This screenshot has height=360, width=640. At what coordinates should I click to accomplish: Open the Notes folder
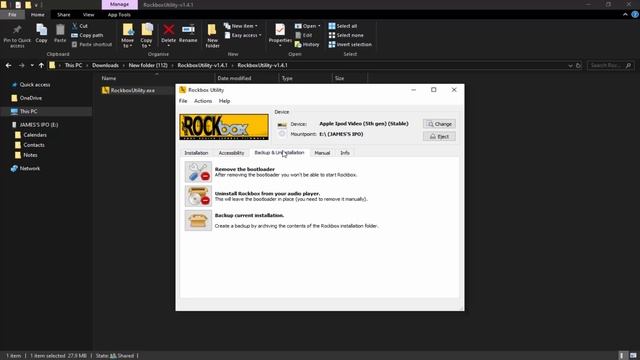pyautogui.click(x=30, y=155)
